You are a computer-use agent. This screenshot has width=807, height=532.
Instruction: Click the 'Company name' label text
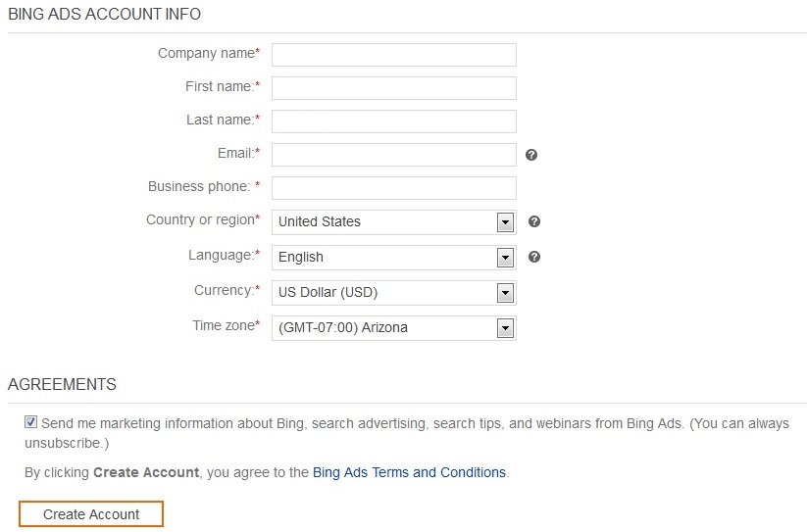206,54
